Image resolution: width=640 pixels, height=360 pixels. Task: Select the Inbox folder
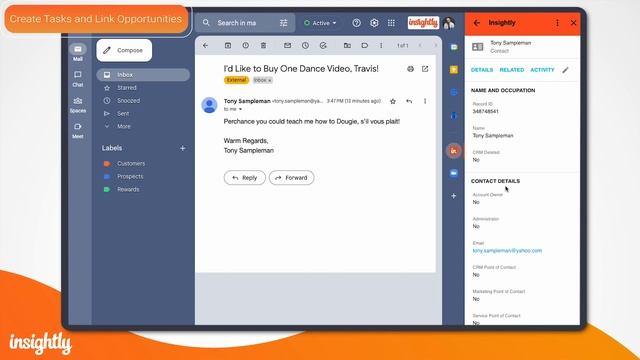click(143, 75)
